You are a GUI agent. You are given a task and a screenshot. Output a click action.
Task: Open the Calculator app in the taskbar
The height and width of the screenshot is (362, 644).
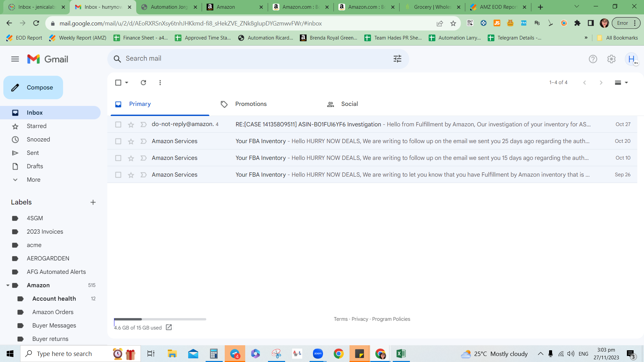(214, 354)
